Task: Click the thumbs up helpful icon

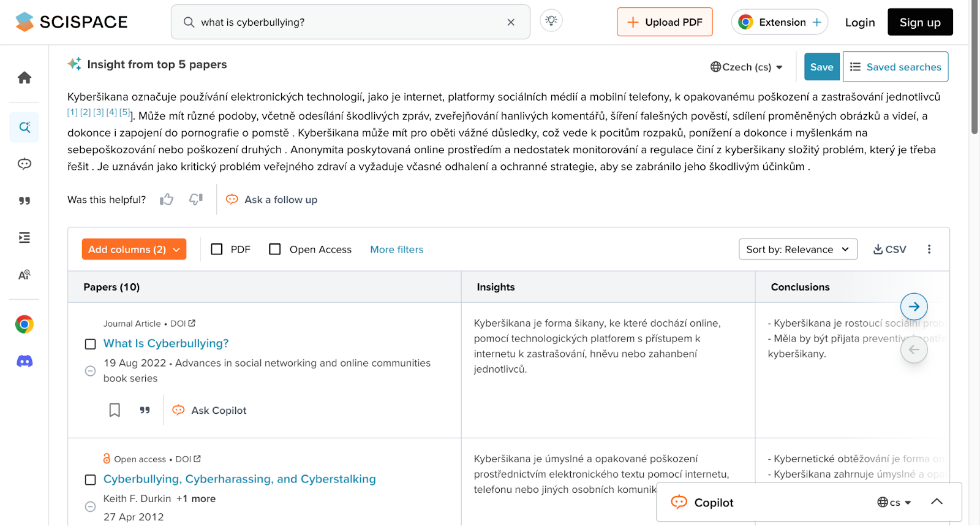Action: tap(167, 199)
